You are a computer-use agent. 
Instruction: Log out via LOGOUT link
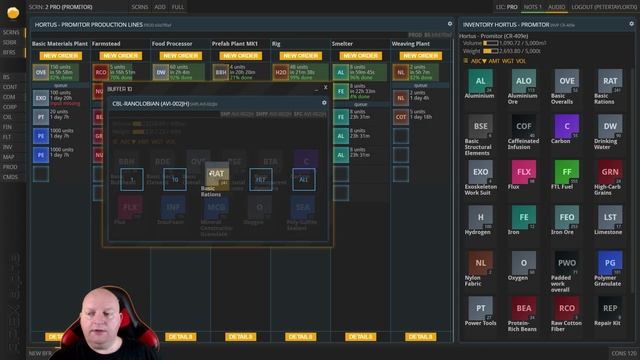click(604, 7)
